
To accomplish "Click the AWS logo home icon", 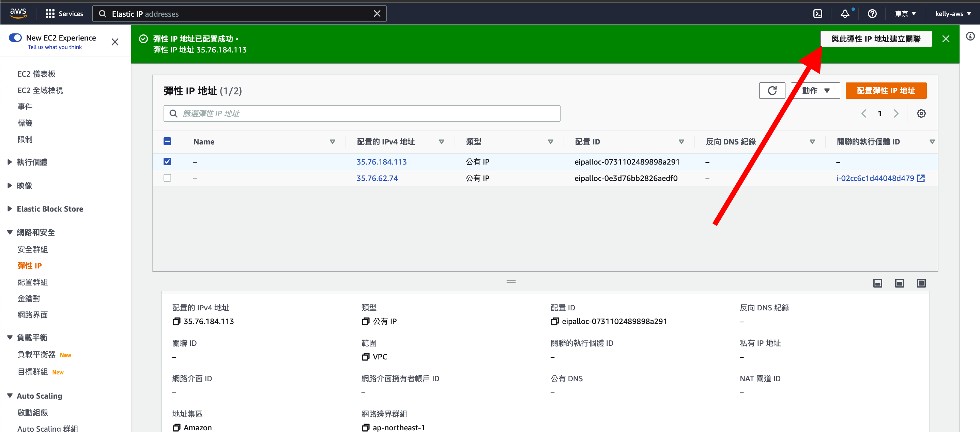I will pyautogui.click(x=18, y=13).
